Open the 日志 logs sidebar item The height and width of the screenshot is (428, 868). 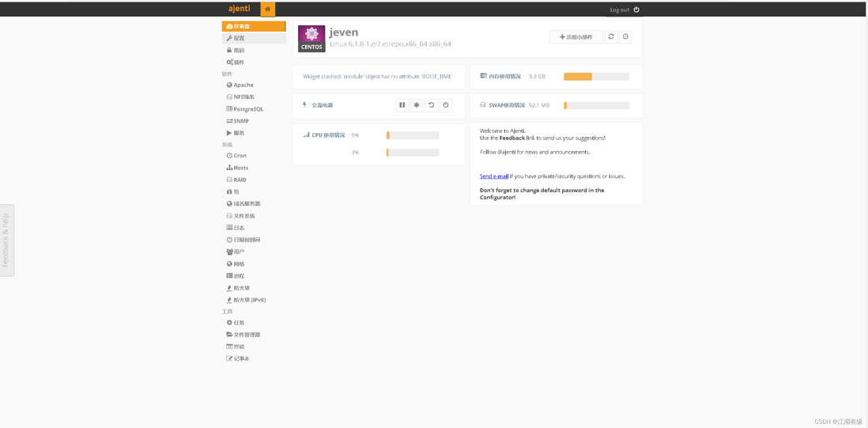[254, 228]
